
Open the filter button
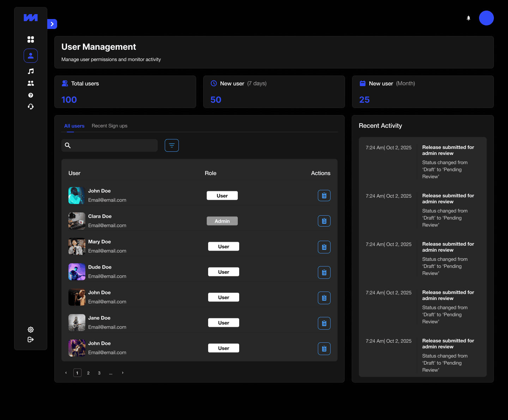coord(172,145)
